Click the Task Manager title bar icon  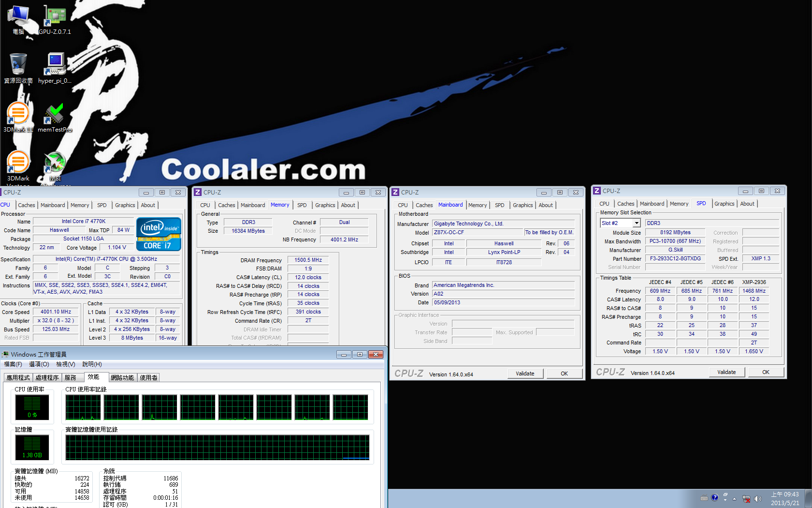[x=5, y=354]
